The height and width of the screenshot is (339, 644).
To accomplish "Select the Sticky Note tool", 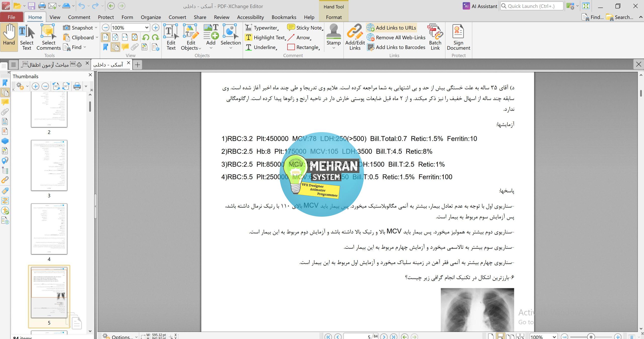I will (305, 28).
